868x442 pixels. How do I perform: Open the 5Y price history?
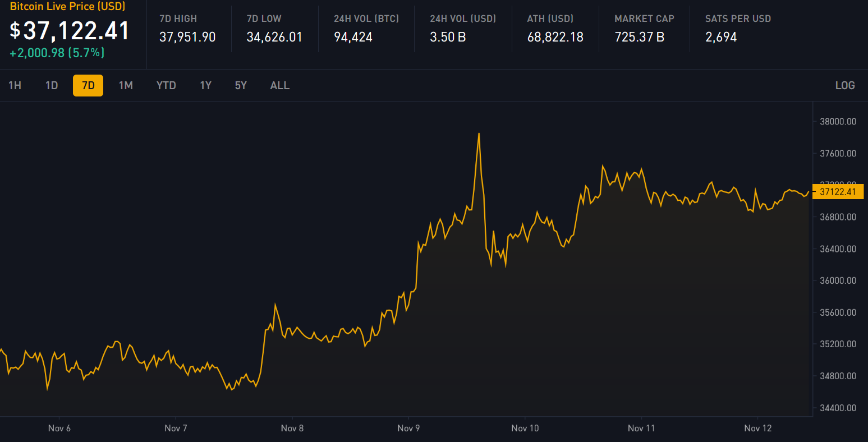tap(241, 85)
